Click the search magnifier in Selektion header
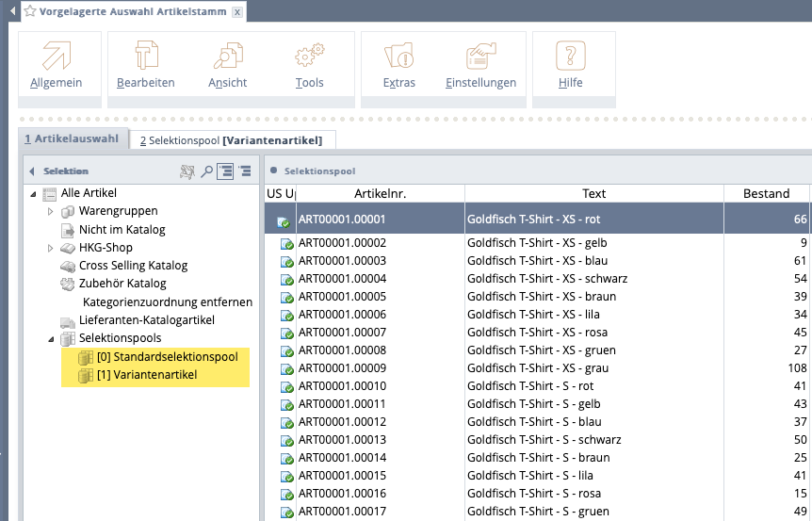This screenshot has width=812, height=521. 206,171
